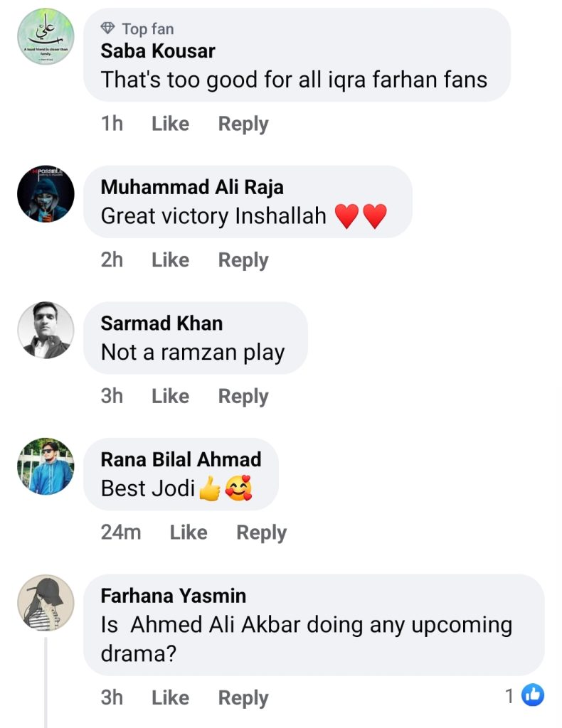Reply to Muhammad Ali Raja's comment
This screenshot has width=562, height=728.
[243, 259]
